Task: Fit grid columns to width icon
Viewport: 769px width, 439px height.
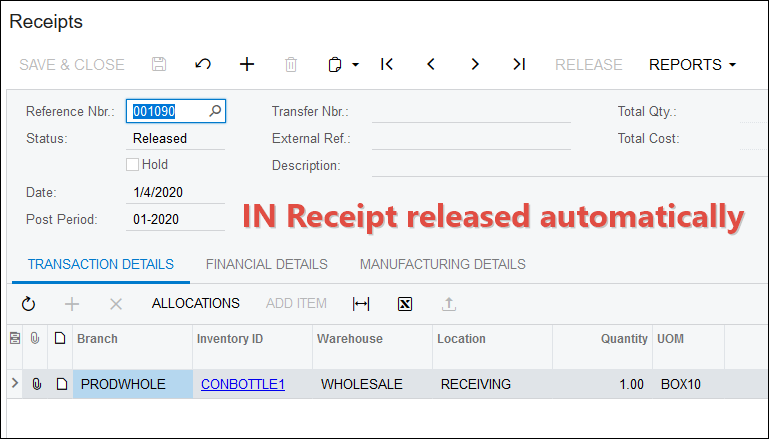Action: click(x=361, y=303)
